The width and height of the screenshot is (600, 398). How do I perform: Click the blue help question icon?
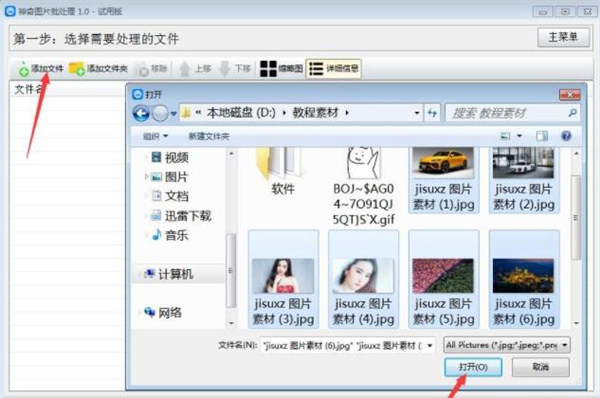tap(566, 136)
